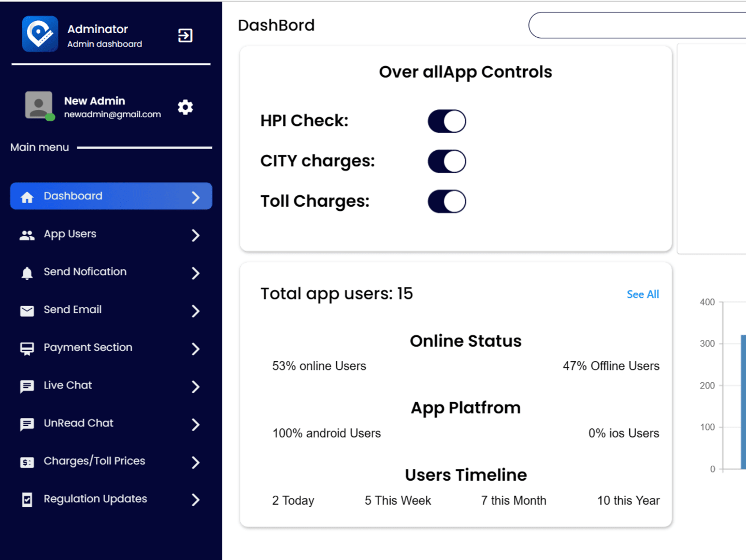The width and height of the screenshot is (746, 560).
Task: Click the envelope icon for Send Email
Action: point(27,311)
